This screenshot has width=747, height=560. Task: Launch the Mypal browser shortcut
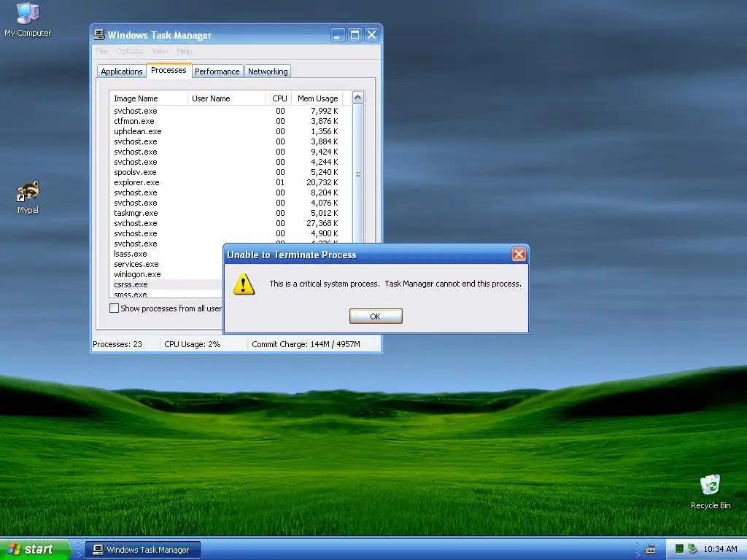[28, 198]
